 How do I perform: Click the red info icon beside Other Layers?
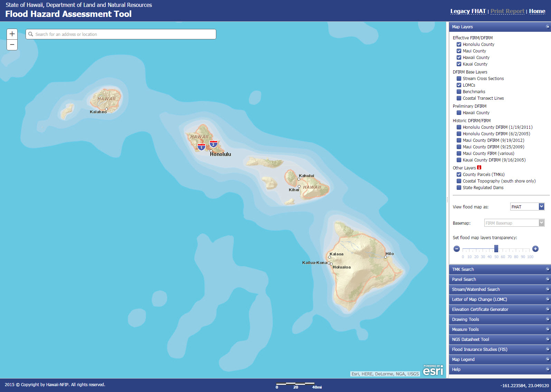[479, 168]
